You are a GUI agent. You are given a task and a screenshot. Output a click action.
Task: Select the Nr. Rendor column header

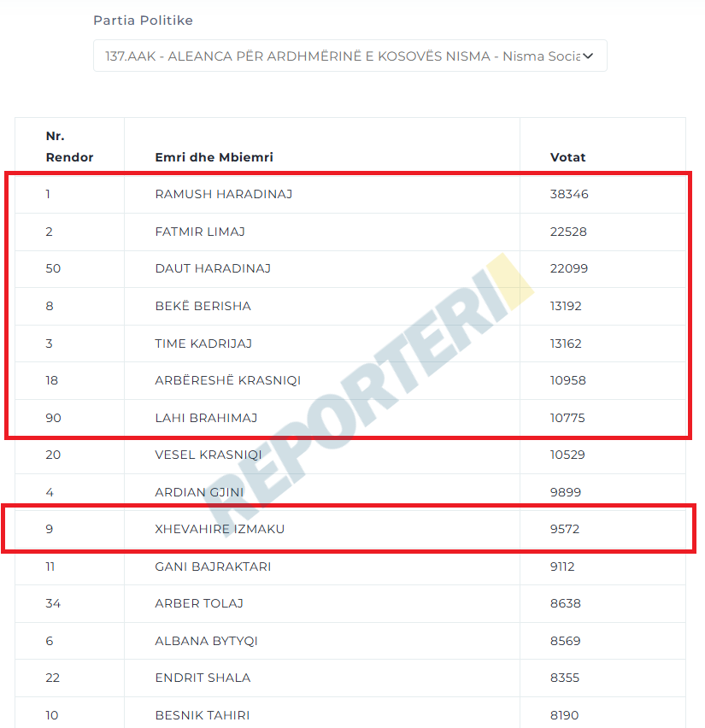[x=70, y=147]
